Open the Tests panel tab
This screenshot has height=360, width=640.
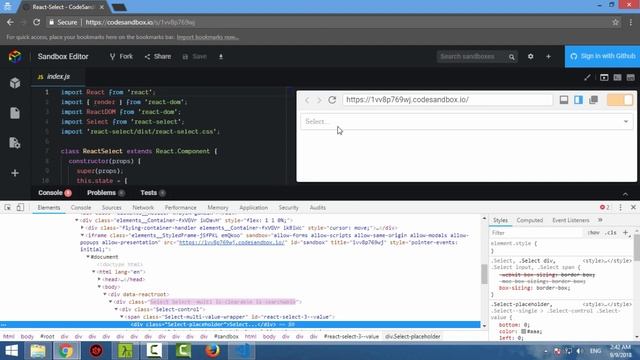(x=153, y=193)
